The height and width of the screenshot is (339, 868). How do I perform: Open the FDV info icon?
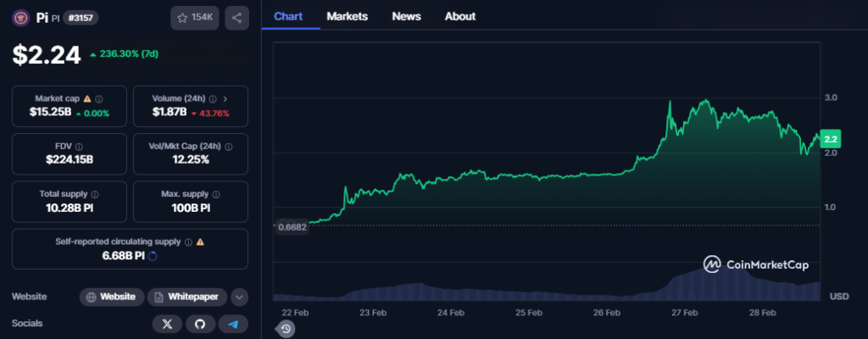(x=79, y=147)
